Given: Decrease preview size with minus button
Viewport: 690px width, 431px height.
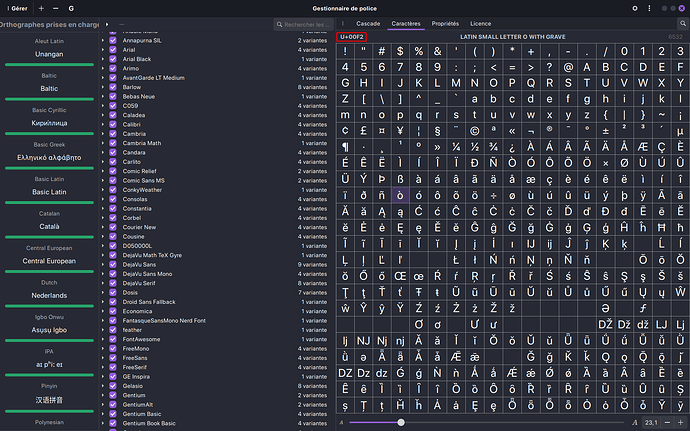Looking at the screenshot, I should 667,423.
